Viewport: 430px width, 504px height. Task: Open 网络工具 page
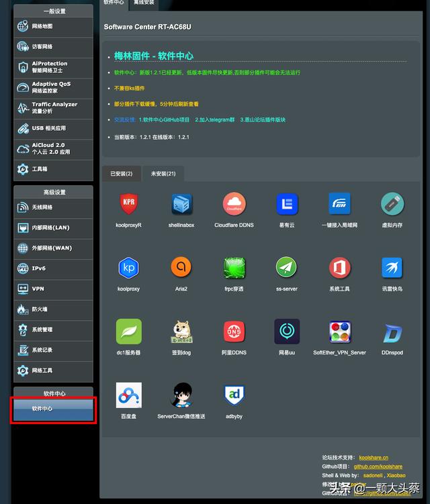click(54, 371)
